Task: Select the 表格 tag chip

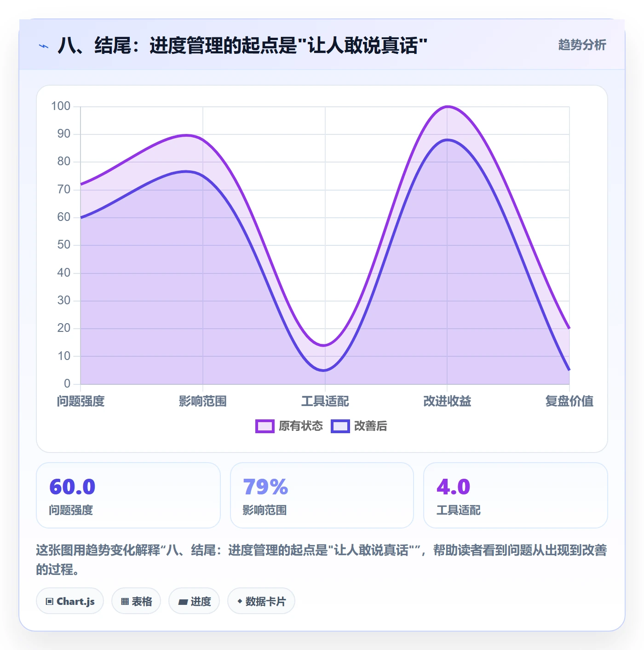Action: click(136, 601)
